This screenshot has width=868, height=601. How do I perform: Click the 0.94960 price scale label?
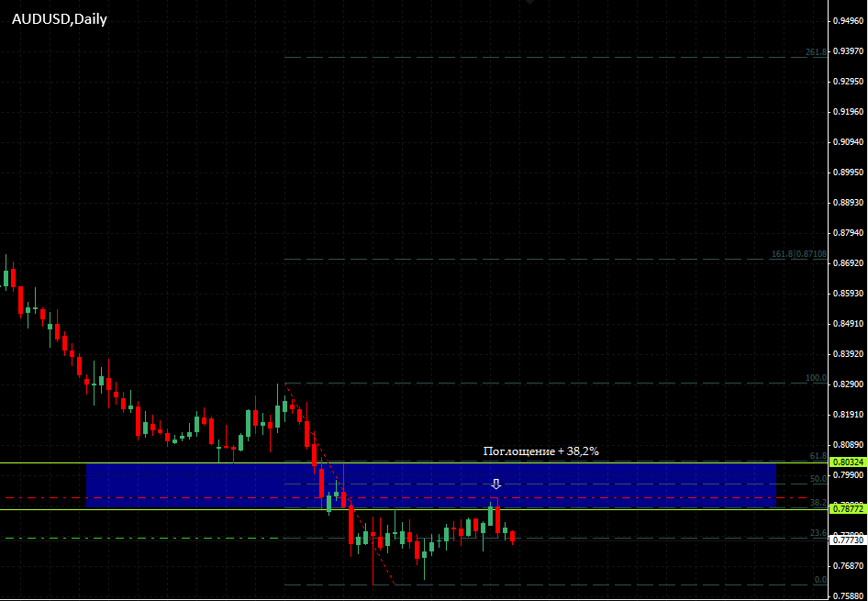tap(848, 21)
